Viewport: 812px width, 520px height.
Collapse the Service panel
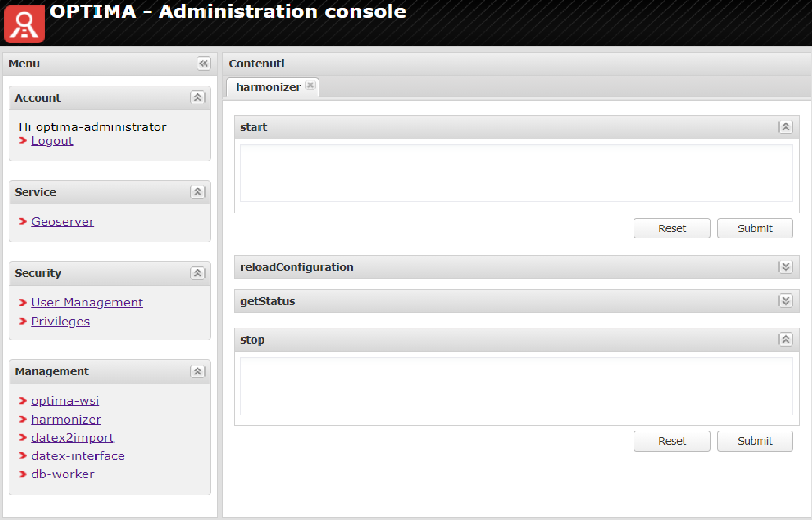(x=198, y=192)
